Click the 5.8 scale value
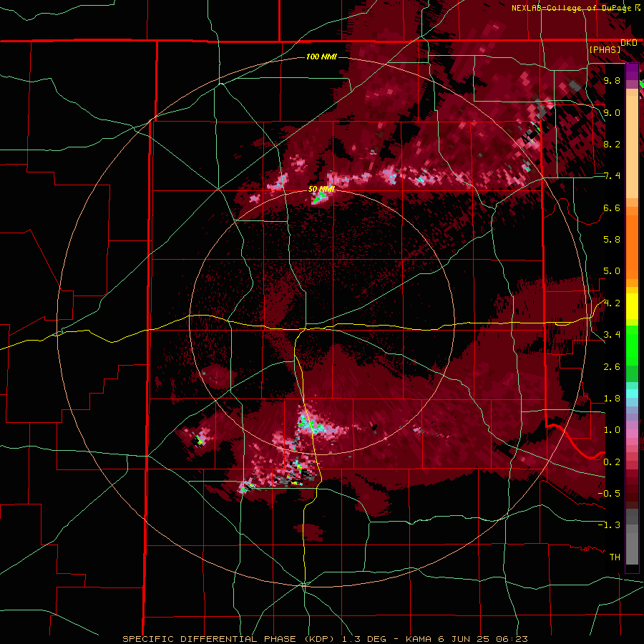This screenshot has width=644, height=644. (x=612, y=240)
